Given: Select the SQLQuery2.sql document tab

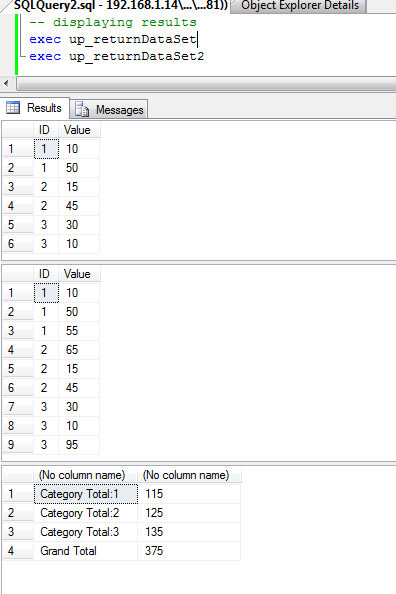Looking at the screenshot, I should click(117, 6).
